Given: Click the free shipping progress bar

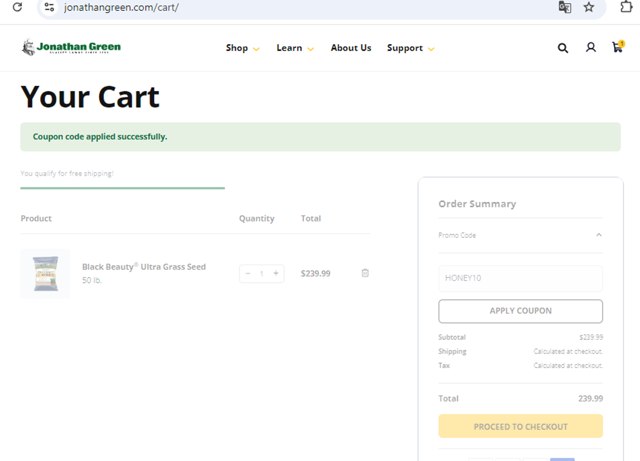Looking at the screenshot, I should point(122,188).
